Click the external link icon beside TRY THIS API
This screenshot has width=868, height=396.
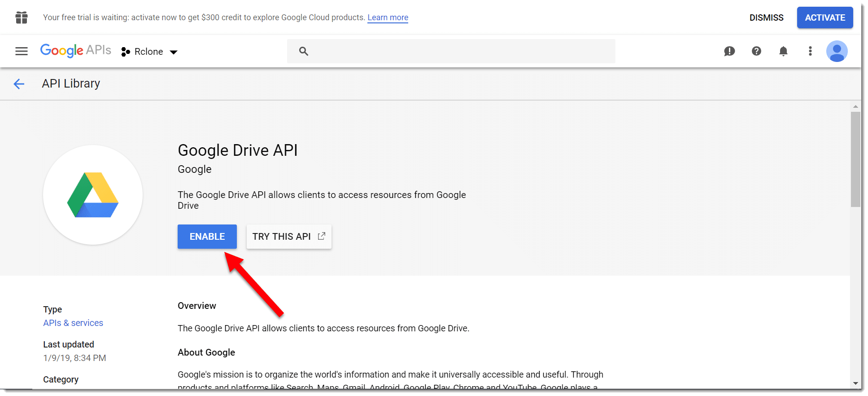click(x=322, y=236)
